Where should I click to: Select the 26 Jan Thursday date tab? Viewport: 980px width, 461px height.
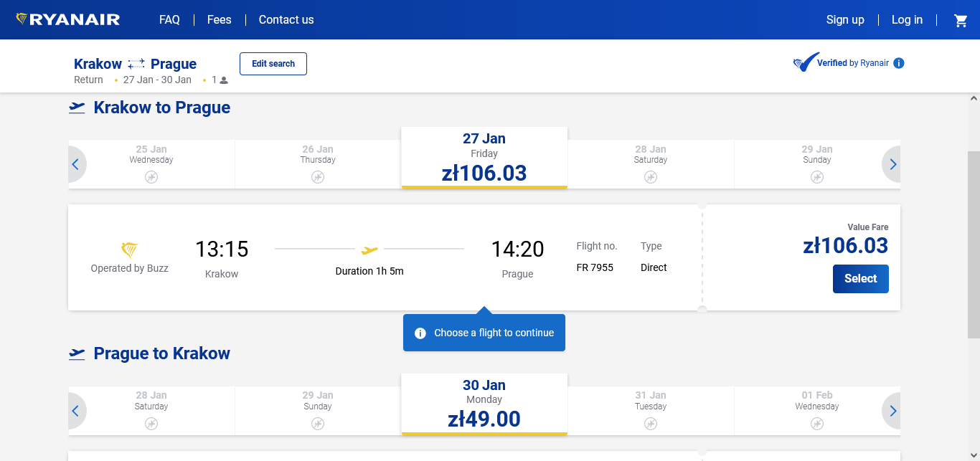(x=318, y=164)
